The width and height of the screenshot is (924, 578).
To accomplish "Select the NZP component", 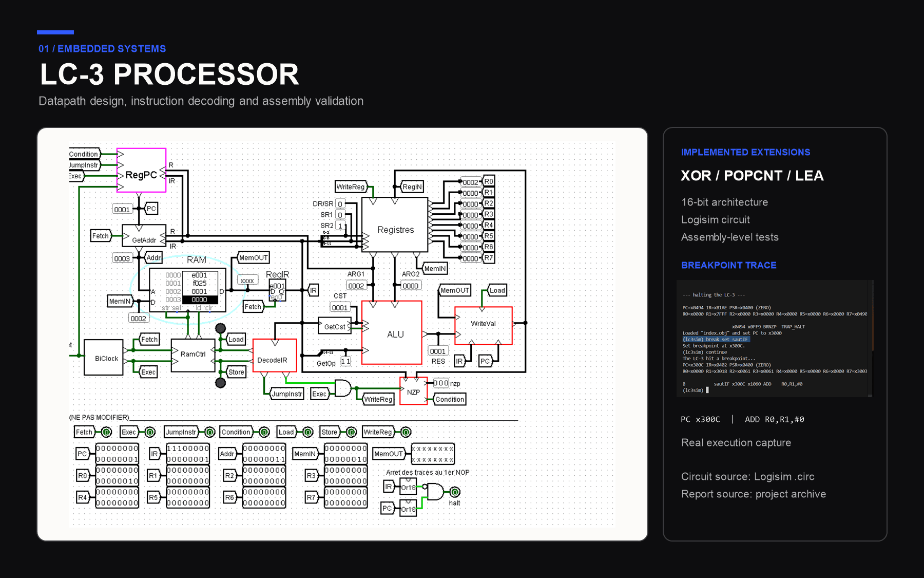I will [x=414, y=391].
